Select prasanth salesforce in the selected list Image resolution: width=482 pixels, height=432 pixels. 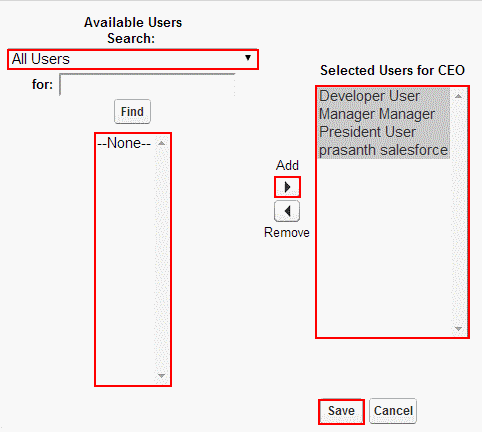pos(384,150)
